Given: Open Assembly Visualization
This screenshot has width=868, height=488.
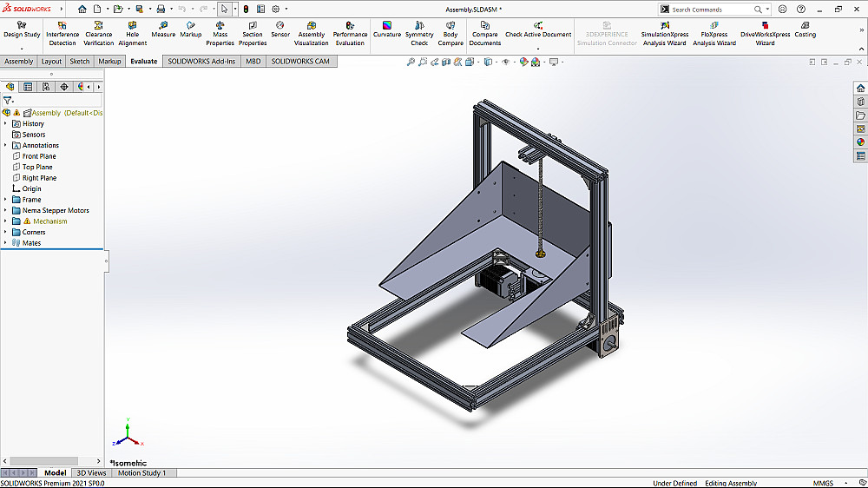Looking at the screenshot, I should (x=312, y=34).
